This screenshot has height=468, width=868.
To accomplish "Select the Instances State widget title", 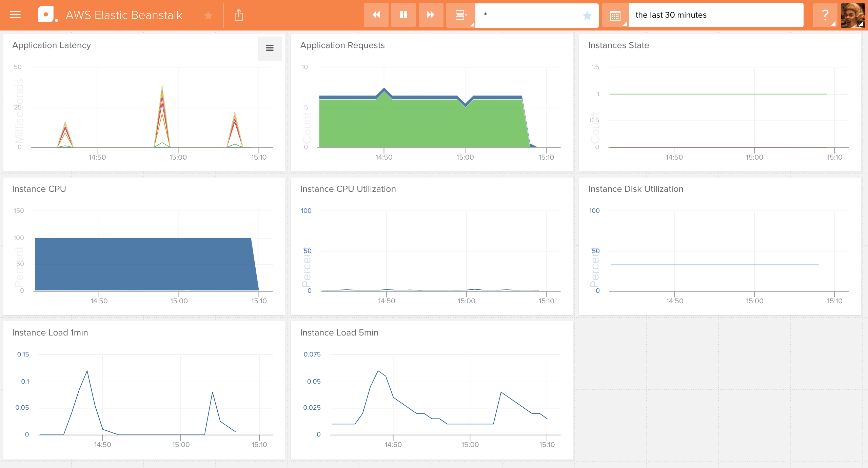I will 618,45.
